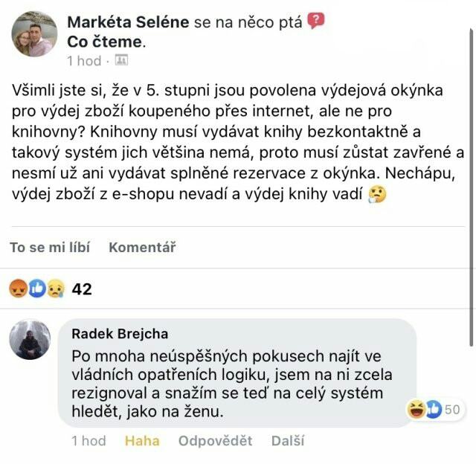Viewport: 476px width, 464px height.
Task: Click the post's "1 hod" timestamp
Action: (84, 60)
